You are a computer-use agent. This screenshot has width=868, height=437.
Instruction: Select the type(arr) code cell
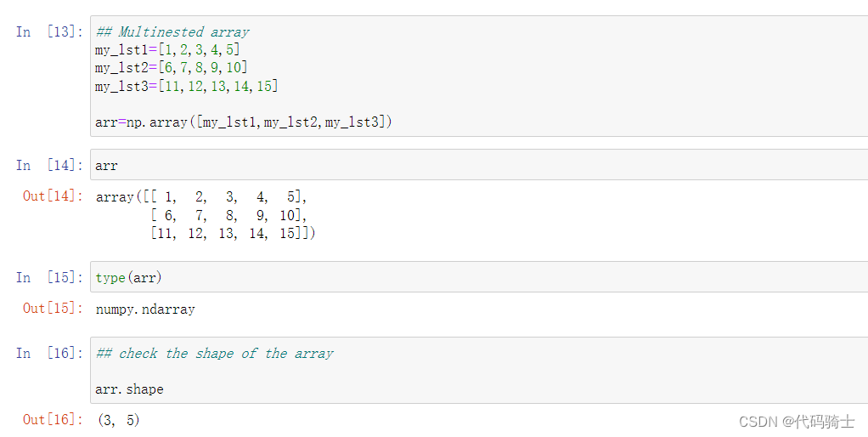pos(479,277)
